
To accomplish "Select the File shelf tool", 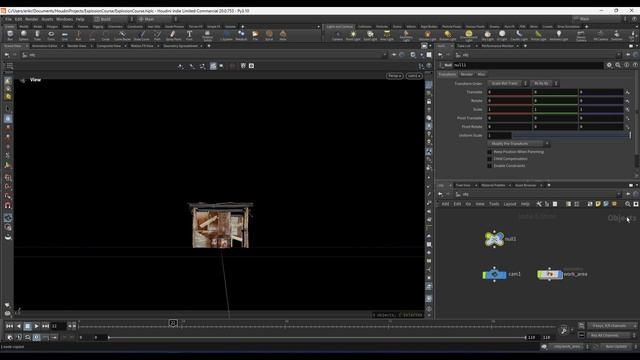I will pos(255,36).
